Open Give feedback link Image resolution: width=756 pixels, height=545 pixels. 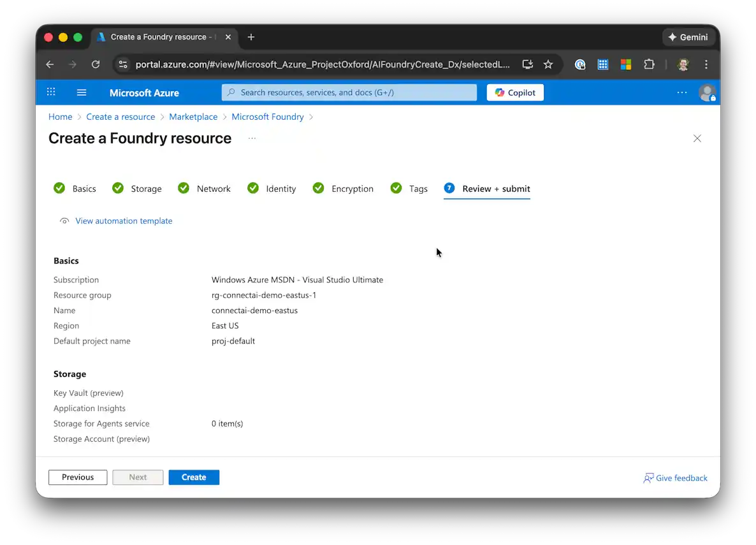pos(681,478)
